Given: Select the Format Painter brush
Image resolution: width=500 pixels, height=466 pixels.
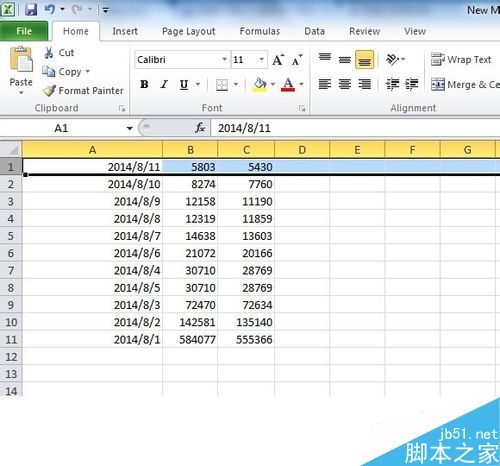Looking at the screenshot, I should click(50, 91).
